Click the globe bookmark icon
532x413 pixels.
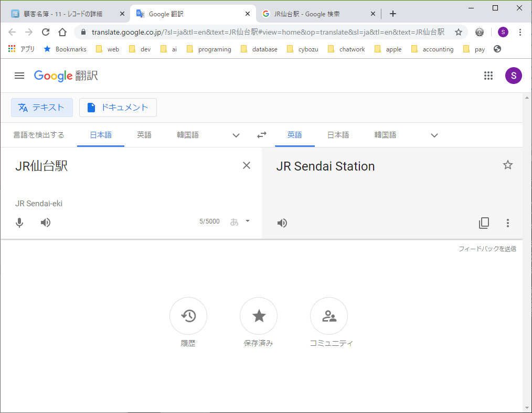tap(497, 49)
